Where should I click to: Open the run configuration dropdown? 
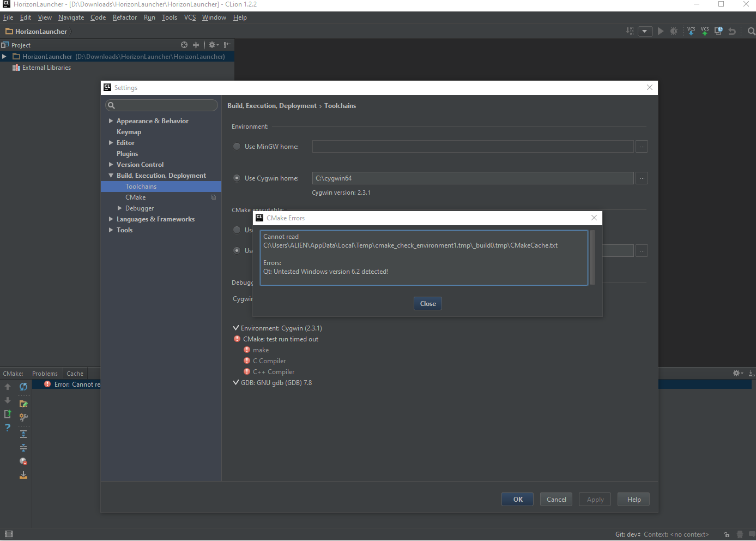[x=645, y=32]
